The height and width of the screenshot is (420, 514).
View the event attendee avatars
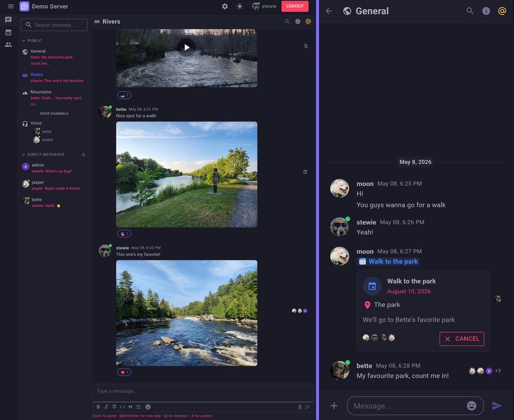point(379,337)
